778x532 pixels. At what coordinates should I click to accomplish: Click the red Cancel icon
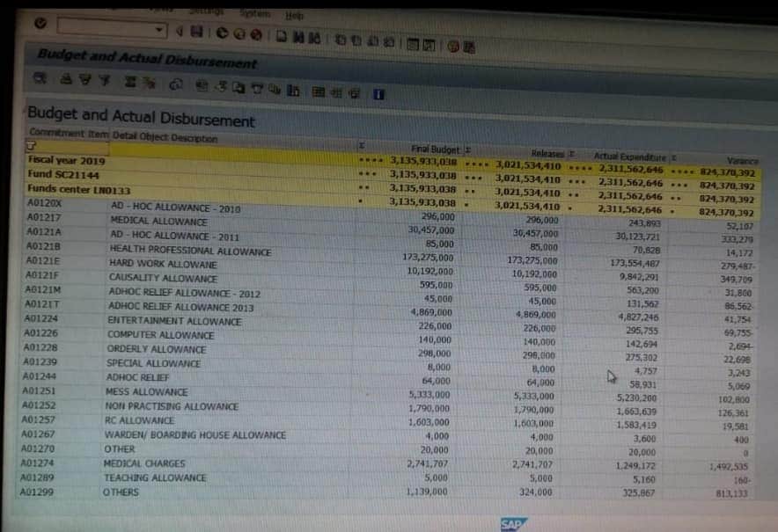coord(256,34)
